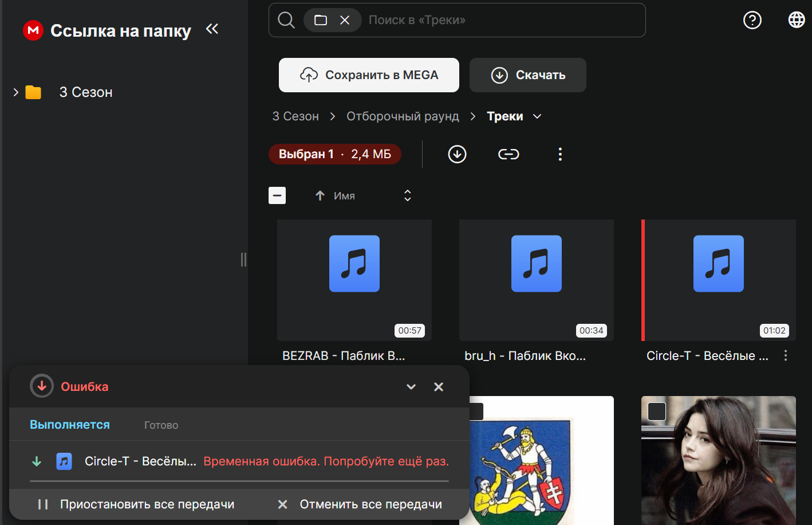Click the yellow 3 Сезон folder icon

[x=33, y=92]
